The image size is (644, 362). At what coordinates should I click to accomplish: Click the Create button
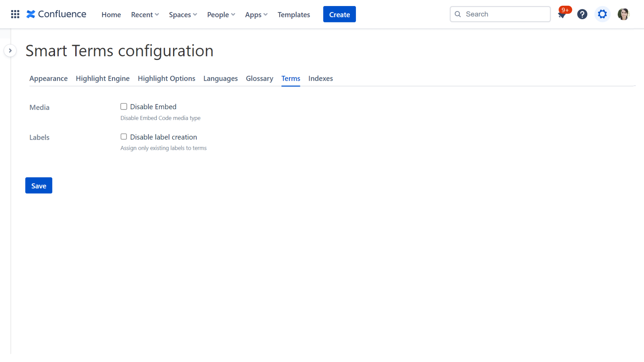pyautogui.click(x=339, y=14)
